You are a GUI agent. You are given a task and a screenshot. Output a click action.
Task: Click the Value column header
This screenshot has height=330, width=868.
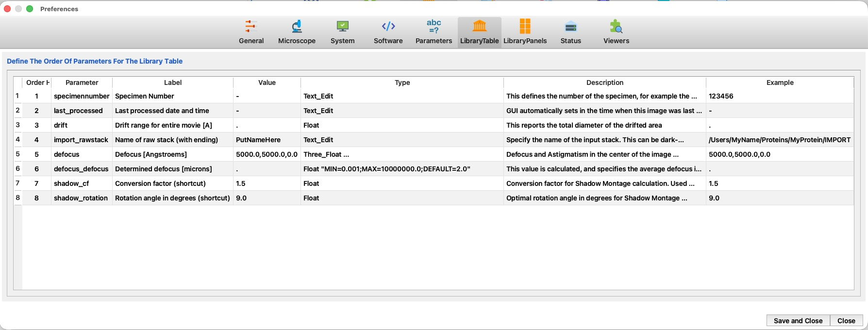[267, 82]
